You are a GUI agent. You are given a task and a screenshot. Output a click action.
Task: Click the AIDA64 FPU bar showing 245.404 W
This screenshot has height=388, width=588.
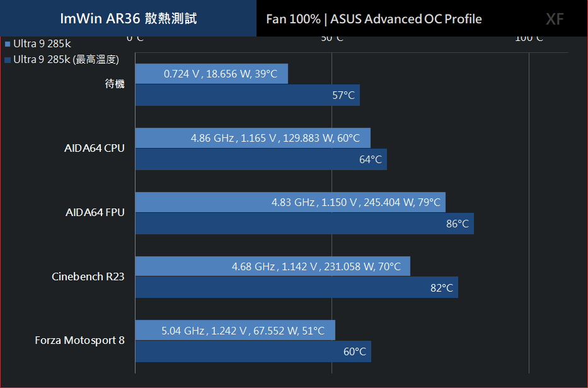(291, 202)
